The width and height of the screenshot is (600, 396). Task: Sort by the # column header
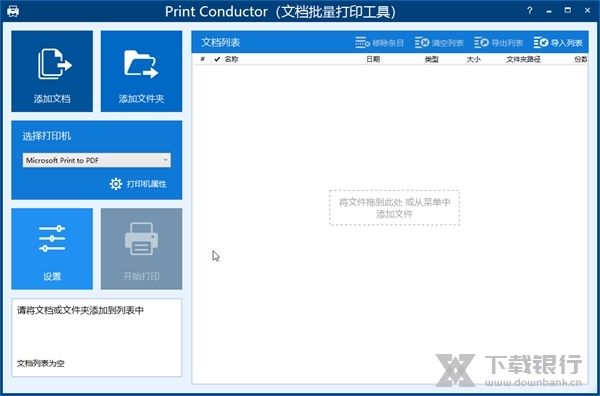tap(203, 59)
